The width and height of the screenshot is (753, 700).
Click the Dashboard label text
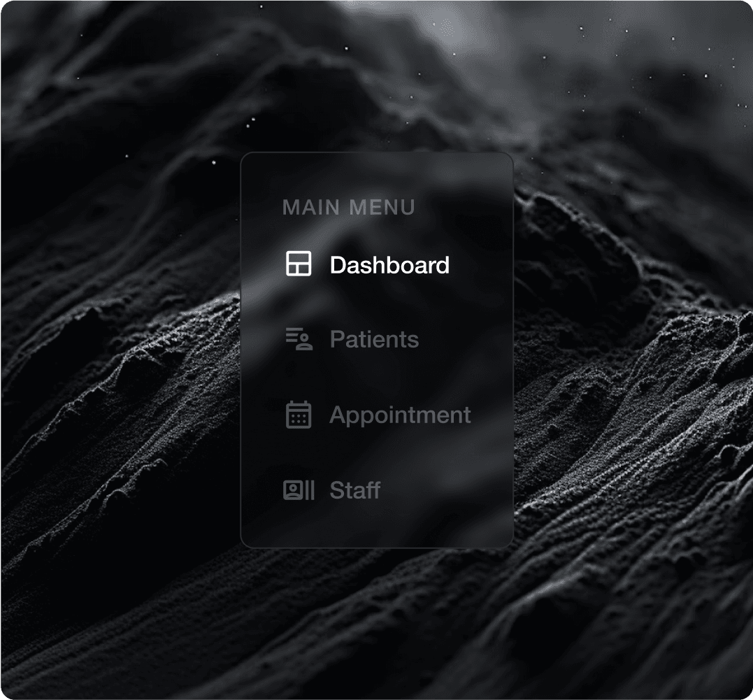[x=390, y=265]
